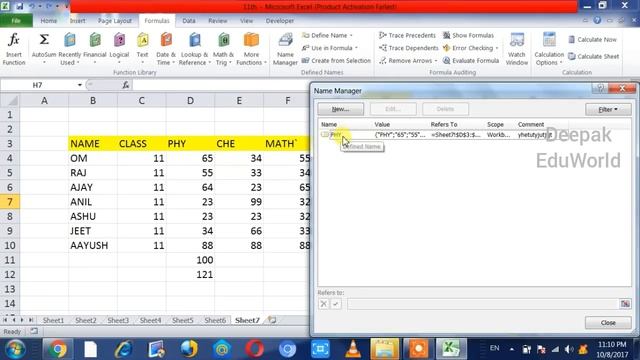Click the Refers to input field
The image size is (640, 360).
(x=482, y=304)
